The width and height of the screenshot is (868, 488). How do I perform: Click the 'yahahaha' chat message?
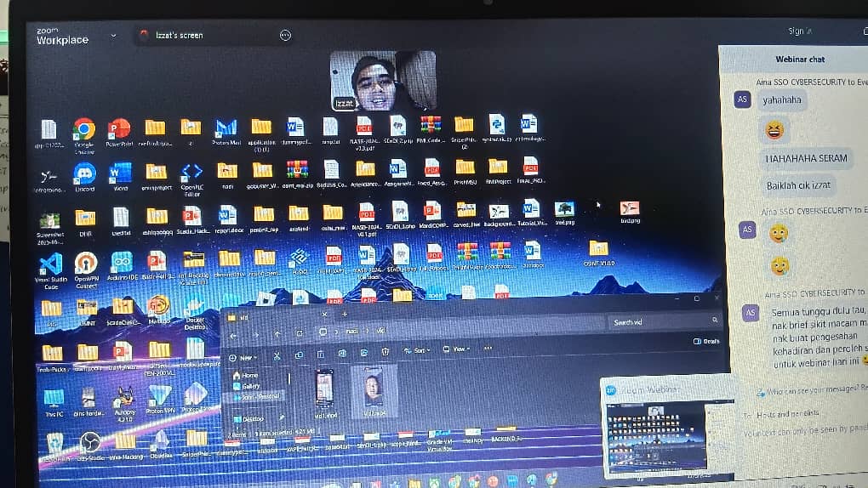point(782,100)
